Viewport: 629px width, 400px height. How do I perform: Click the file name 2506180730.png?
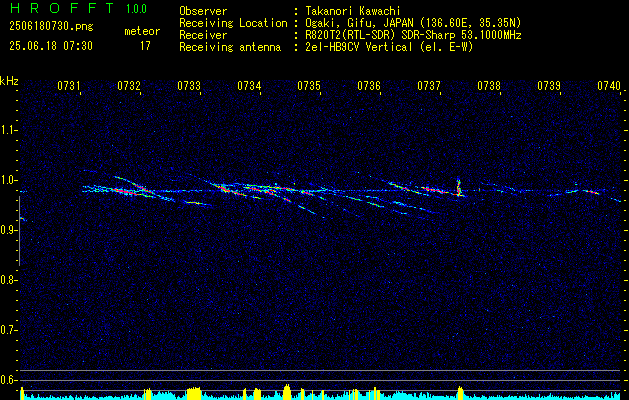(x=51, y=27)
